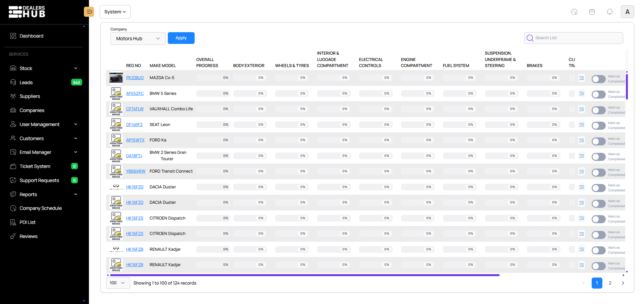This screenshot has height=304, width=644.
Task: Select page 1 button
Action: [x=597, y=283]
